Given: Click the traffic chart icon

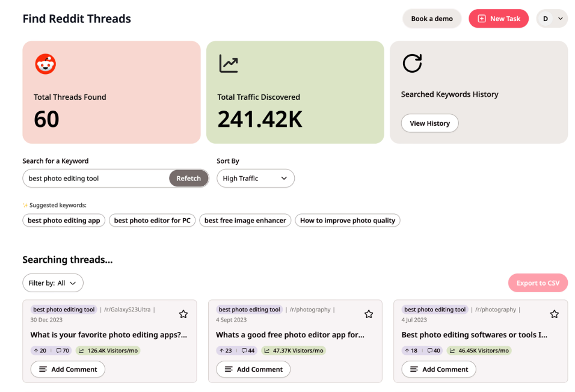Looking at the screenshot, I should 229,64.
